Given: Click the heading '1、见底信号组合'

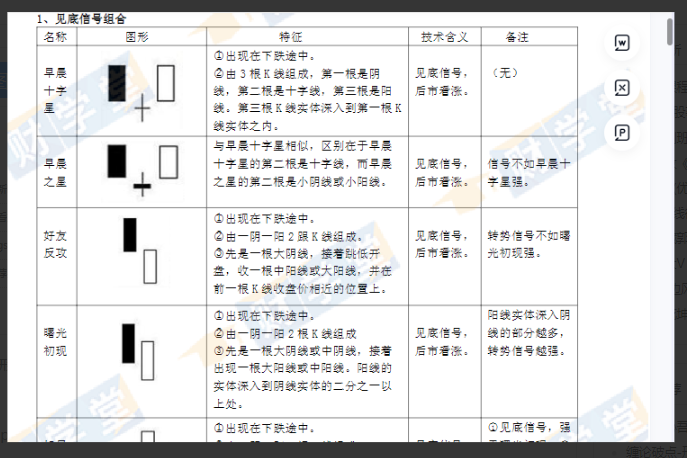Looking at the screenshot, I should pyautogui.click(x=82, y=19).
